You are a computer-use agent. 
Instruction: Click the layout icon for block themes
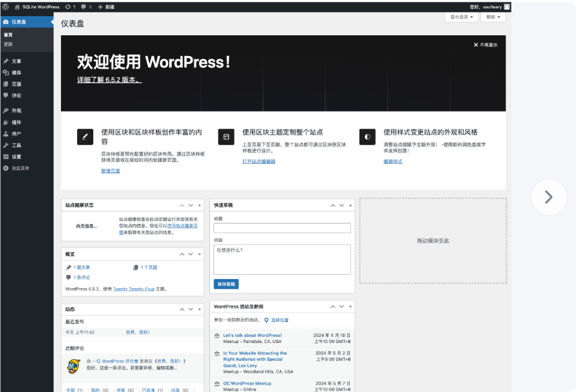tap(226, 137)
